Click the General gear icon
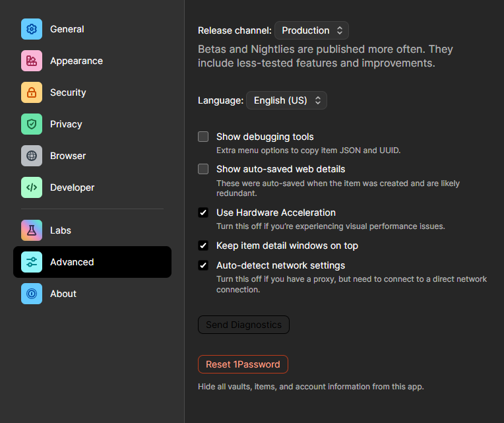Image resolution: width=504 pixels, height=423 pixels. (32, 29)
